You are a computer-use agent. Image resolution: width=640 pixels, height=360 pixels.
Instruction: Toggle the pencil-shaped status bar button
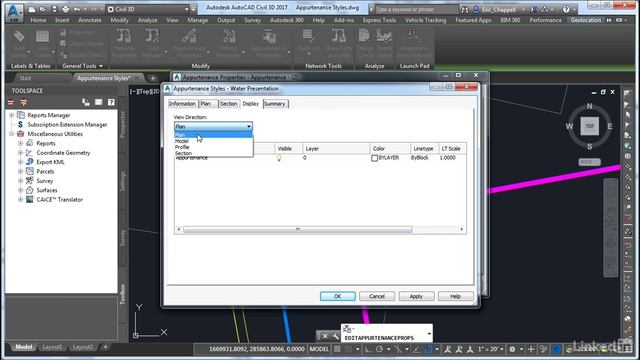(x=417, y=349)
